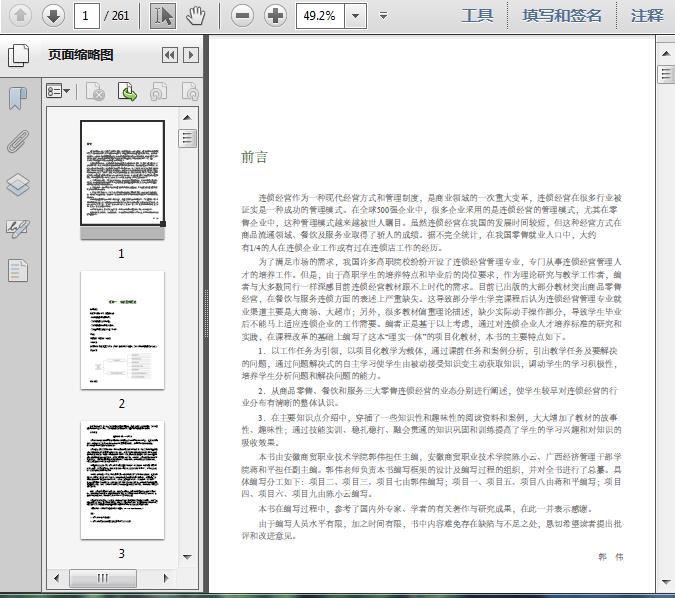Open the Layers panel

click(18, 185)
